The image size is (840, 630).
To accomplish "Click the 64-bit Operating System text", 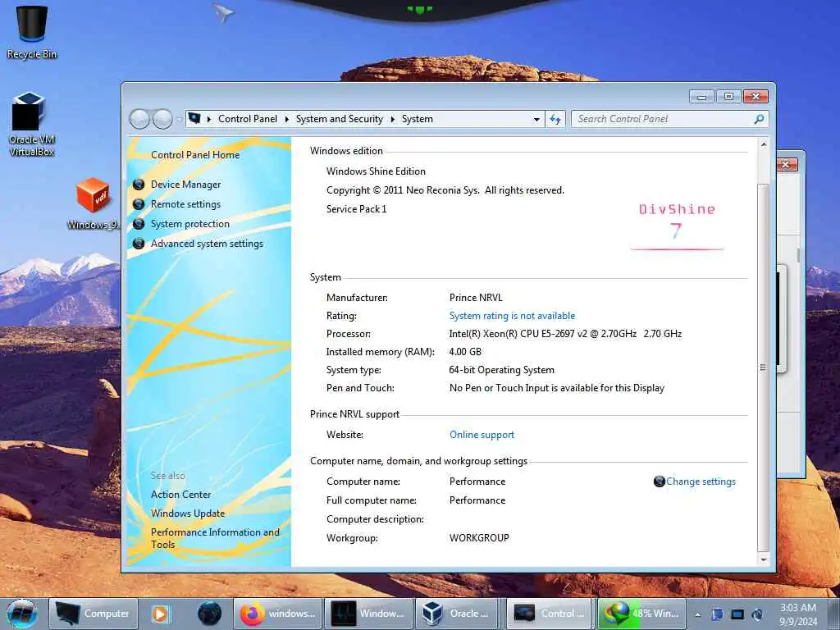I will [x=501, y=370].
